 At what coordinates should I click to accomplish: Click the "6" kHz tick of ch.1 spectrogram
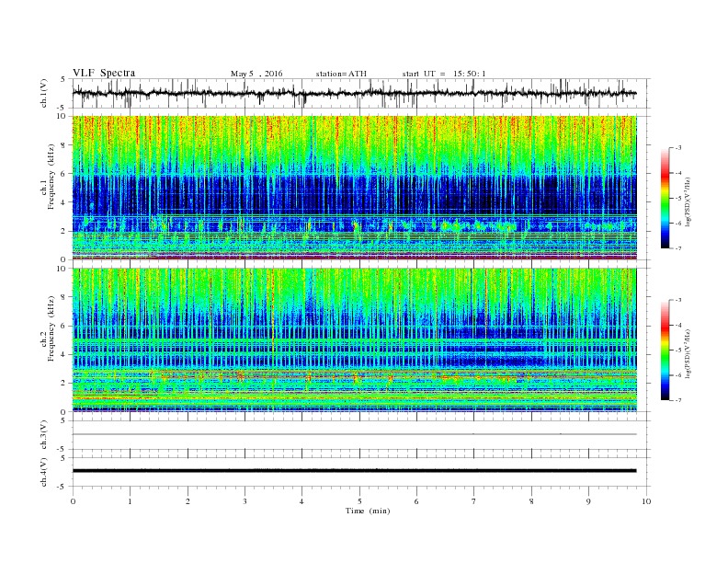click(x=64, y=173)
